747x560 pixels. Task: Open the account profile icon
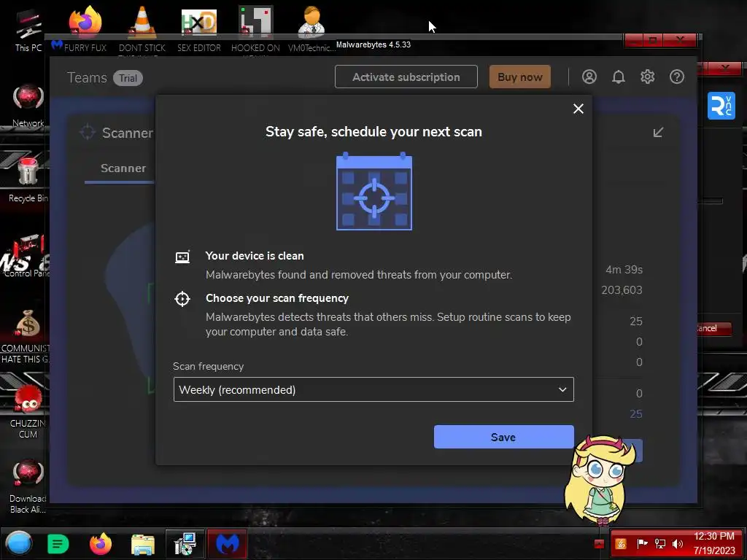(589, 77)
